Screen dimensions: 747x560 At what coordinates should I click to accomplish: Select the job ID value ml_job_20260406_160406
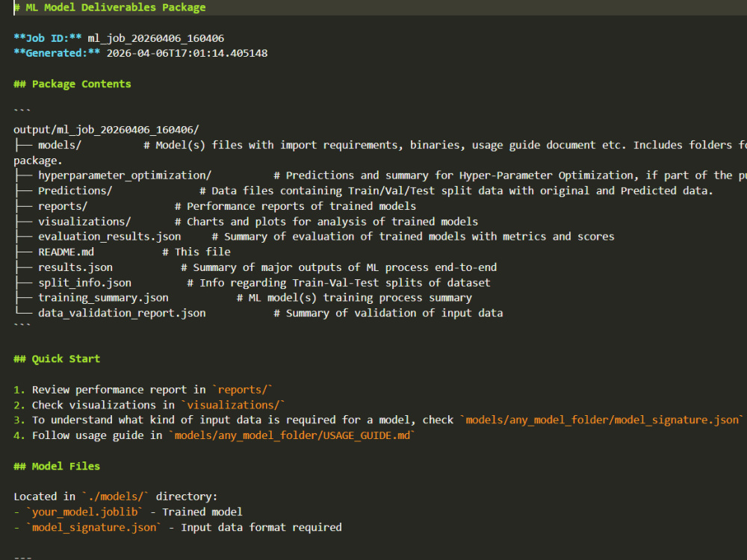pos(156,38)
